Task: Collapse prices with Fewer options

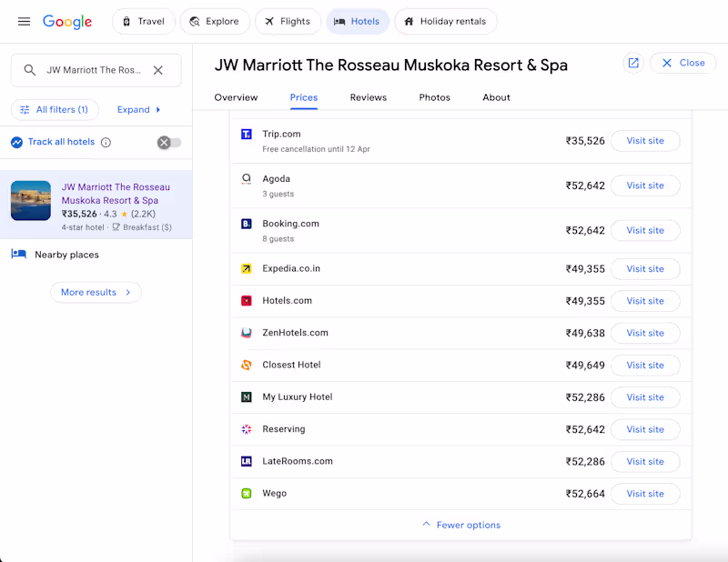Action: tap(460, 525)
